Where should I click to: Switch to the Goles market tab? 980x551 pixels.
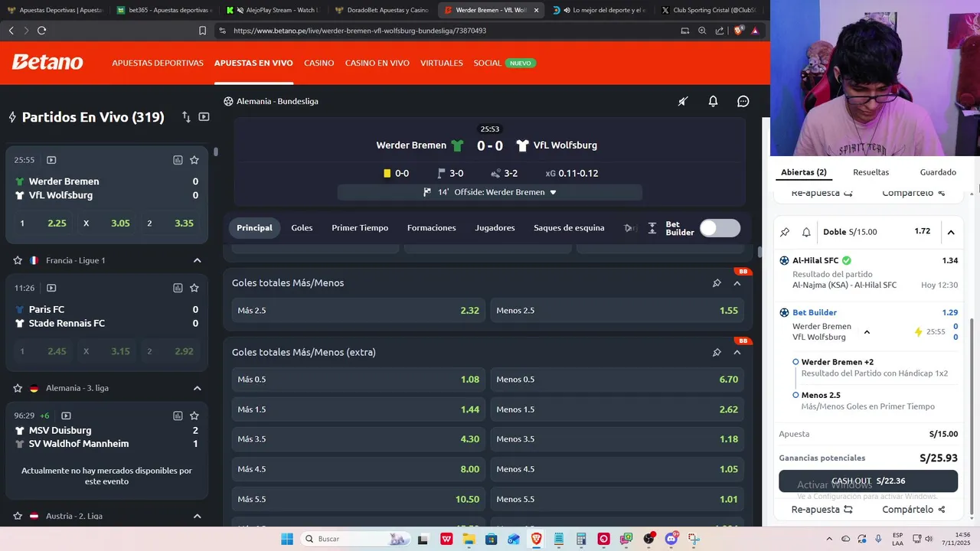click(x=302, y=228)
